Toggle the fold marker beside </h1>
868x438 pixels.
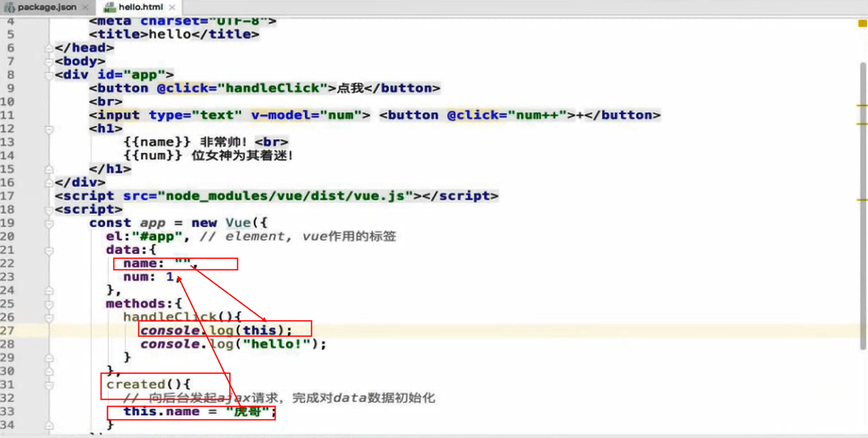click(49, 169)
